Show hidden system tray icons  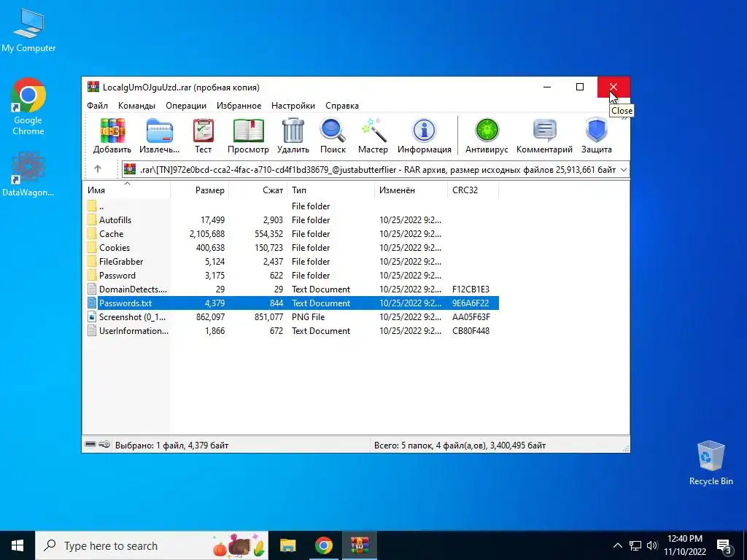[x=617, y=545]
